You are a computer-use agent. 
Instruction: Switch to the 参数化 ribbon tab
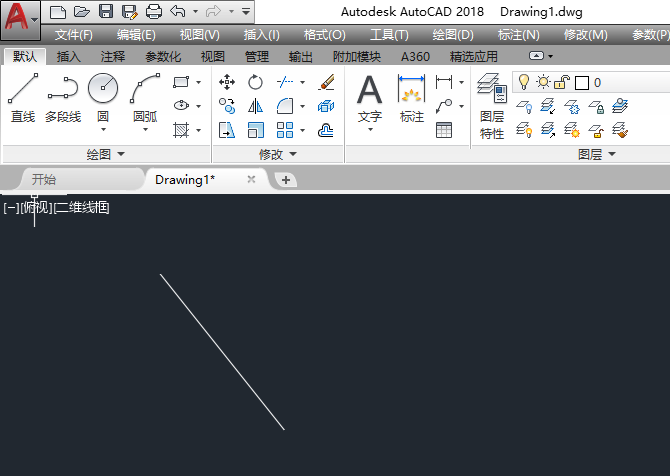coord(163,56)
